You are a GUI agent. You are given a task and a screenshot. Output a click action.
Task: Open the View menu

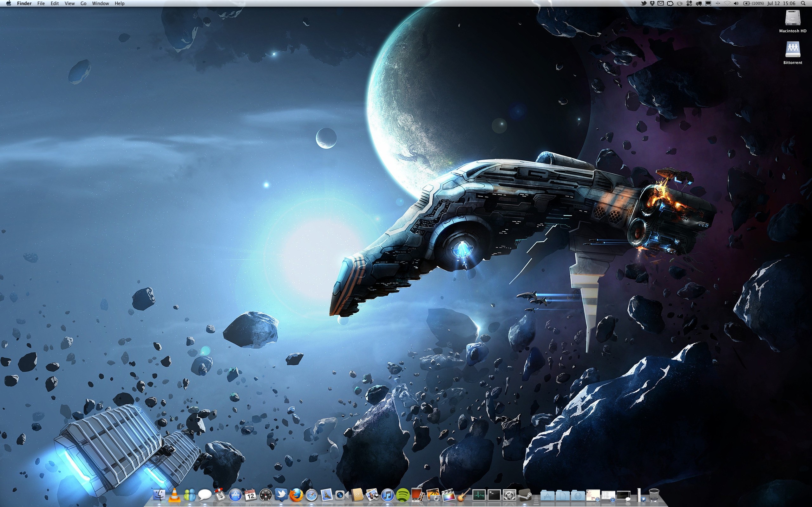(69, 3)
